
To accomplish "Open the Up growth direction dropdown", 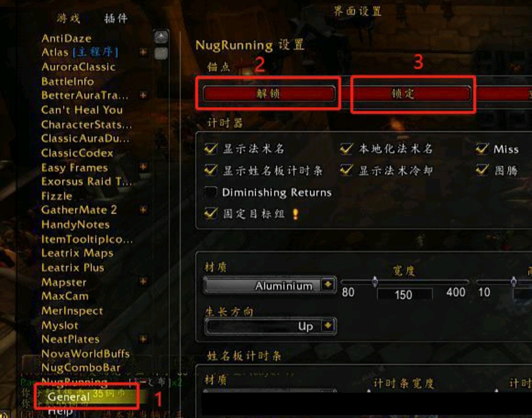I will point(328,326).
